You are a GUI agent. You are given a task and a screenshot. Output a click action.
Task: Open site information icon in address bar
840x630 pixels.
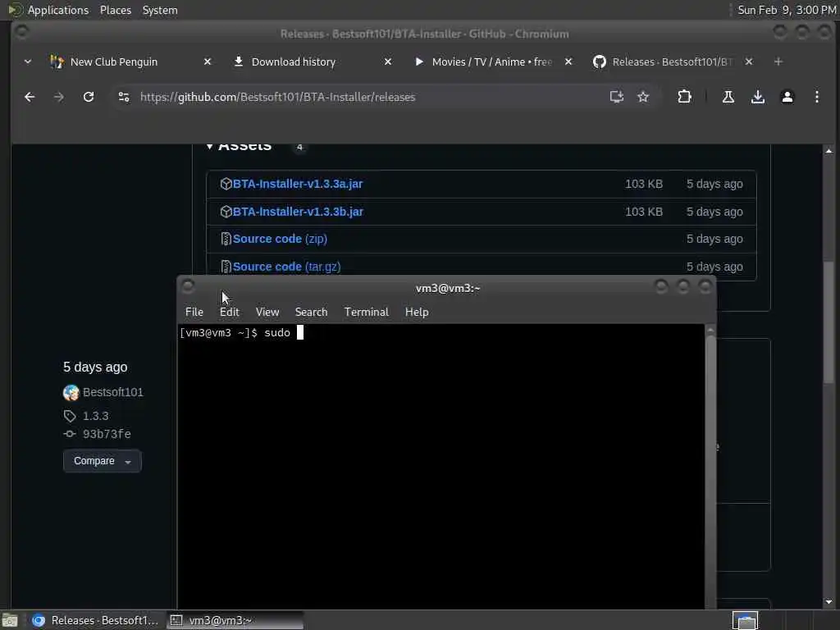point(124,97)
